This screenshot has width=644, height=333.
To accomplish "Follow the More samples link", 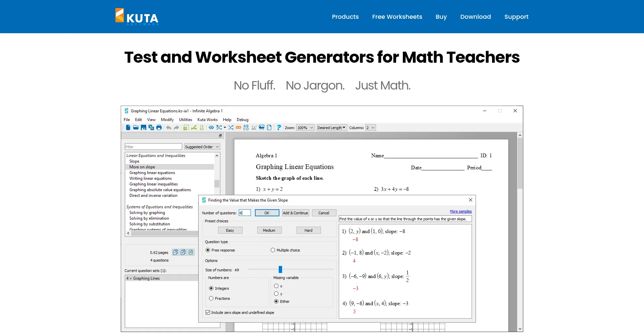I will pos(461,211).
